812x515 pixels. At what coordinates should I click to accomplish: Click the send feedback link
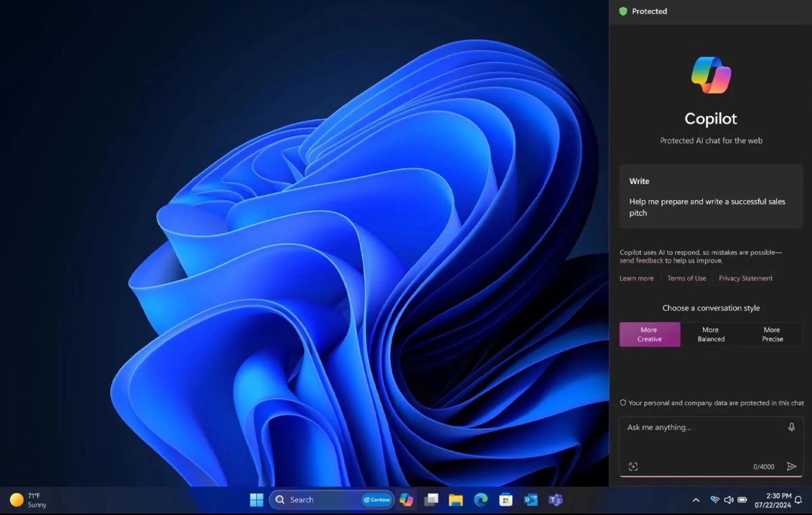pos(641,260)
